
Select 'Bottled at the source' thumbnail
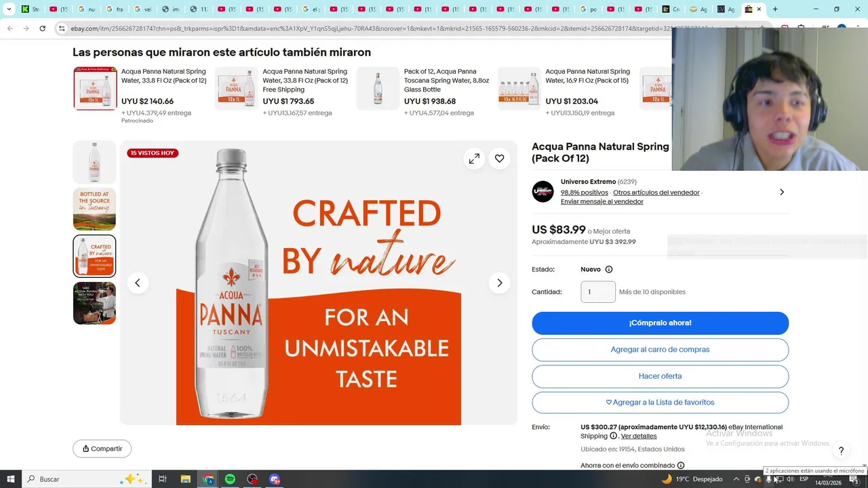click(94, 209)
